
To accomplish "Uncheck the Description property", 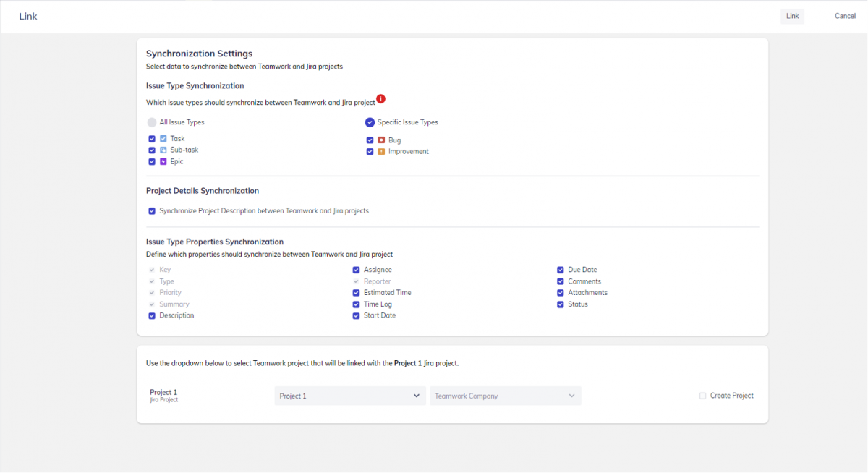I will point(151,315).
